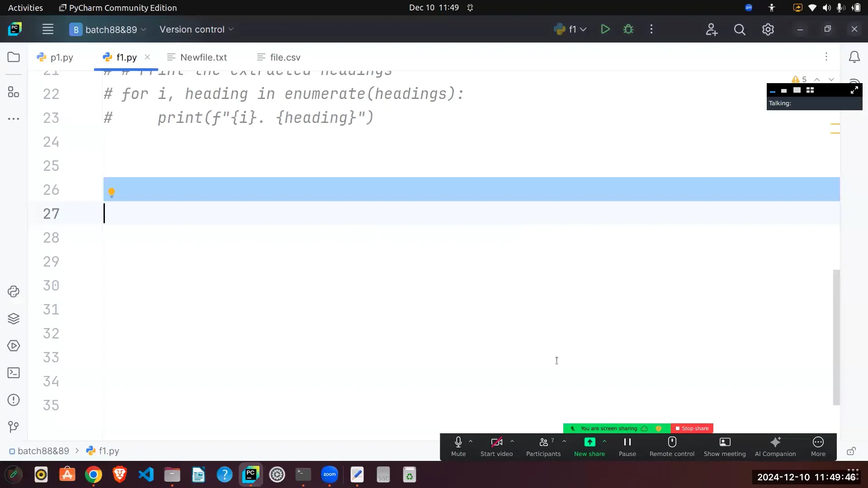The height and width of the screenshot is (488, 868).
Task: Open the f1 run configuration dropdown
Action: [583, 29]
